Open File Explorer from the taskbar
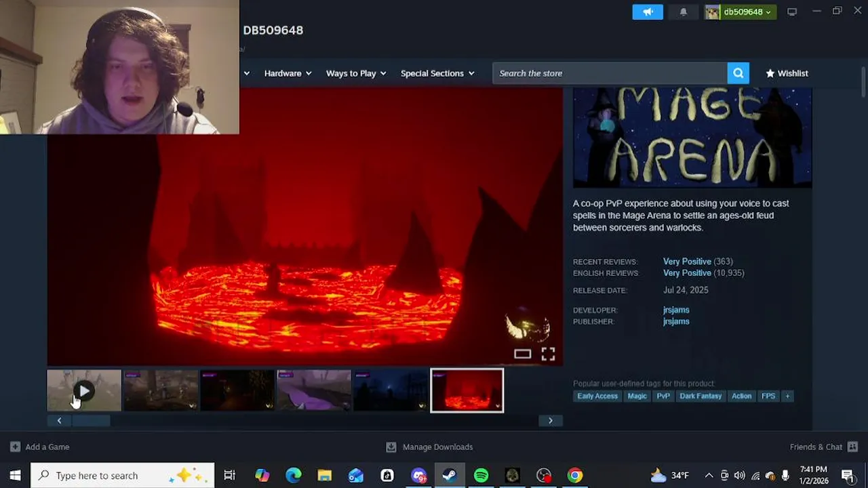Image resolution: width=868 pixels, height=488 pixels. 324,475
